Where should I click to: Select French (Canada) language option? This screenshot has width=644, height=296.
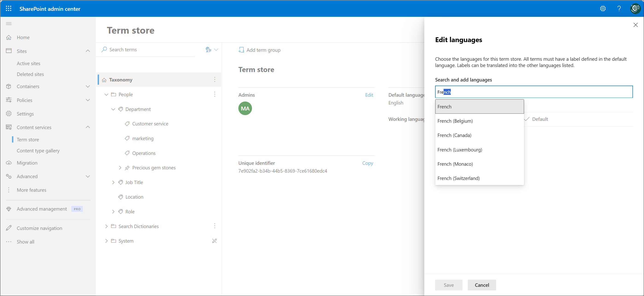pyautogui.click(x=454, y=135)
